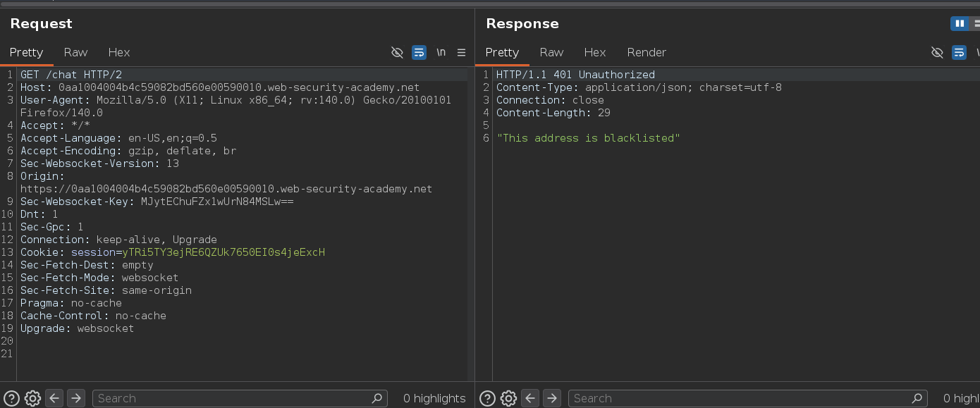Click 'Sec-Fetch-Dest: empty' line

pyautogui.click(x=87, y=265)
